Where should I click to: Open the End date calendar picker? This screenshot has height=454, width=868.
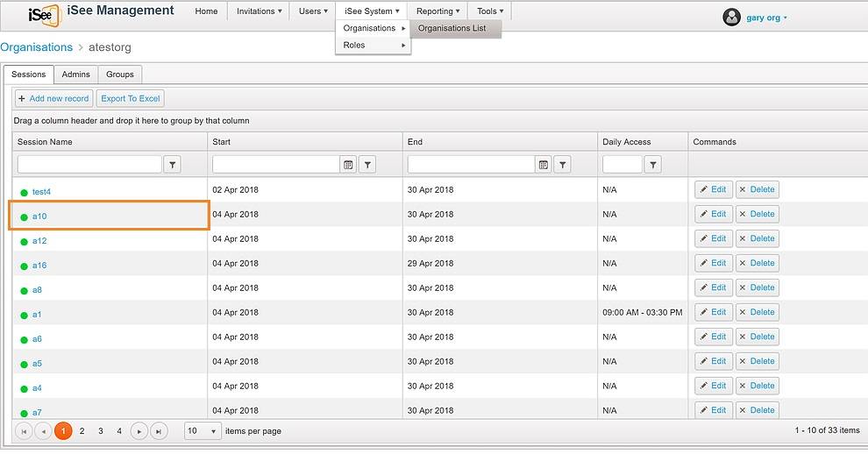(x=543, y=165)
